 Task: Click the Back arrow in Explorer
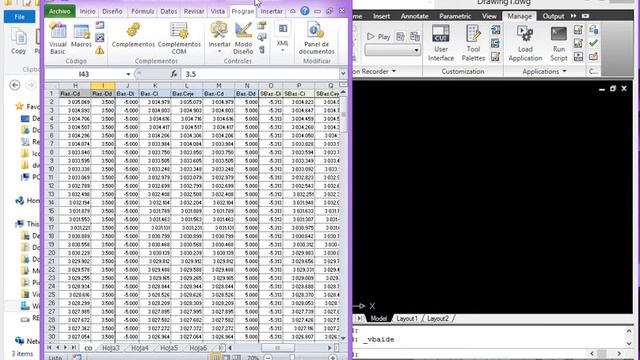pos(15,85)
